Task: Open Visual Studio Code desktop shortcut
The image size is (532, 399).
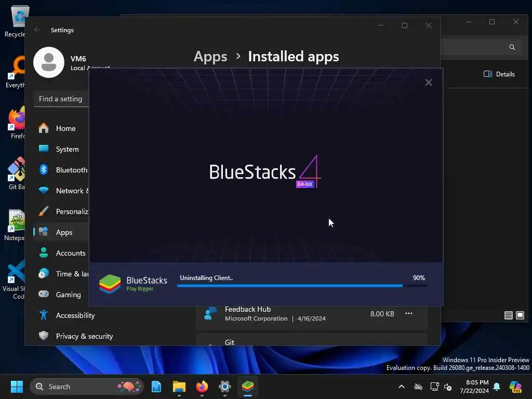Action: [x=14, y=280]
